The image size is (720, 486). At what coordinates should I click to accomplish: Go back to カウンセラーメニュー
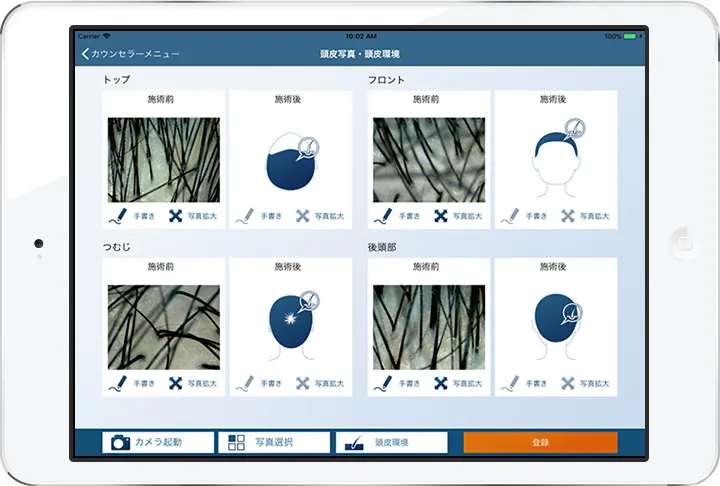pyautogui.click(x=130, y=53)
